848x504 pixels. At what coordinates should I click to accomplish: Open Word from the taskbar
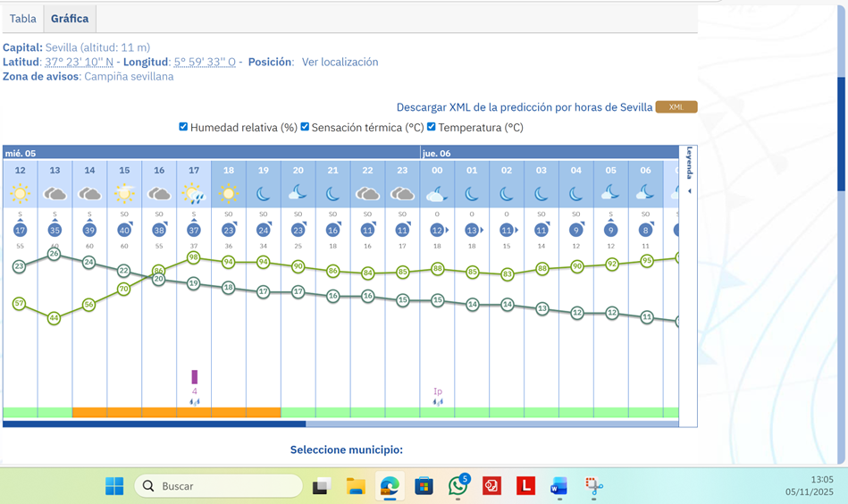coord(558,485)
